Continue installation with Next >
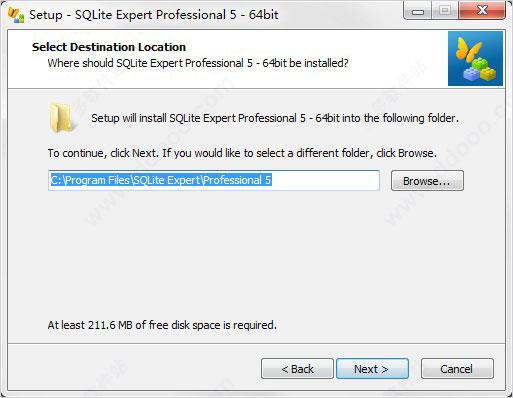Image resolution: width=513 pixels, height=398 pixels. click(372, 369)
